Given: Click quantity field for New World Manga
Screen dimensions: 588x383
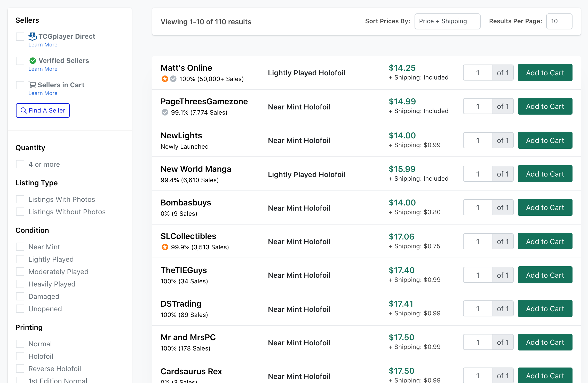Looking at the screenshot, I should [x=478, y=174].
